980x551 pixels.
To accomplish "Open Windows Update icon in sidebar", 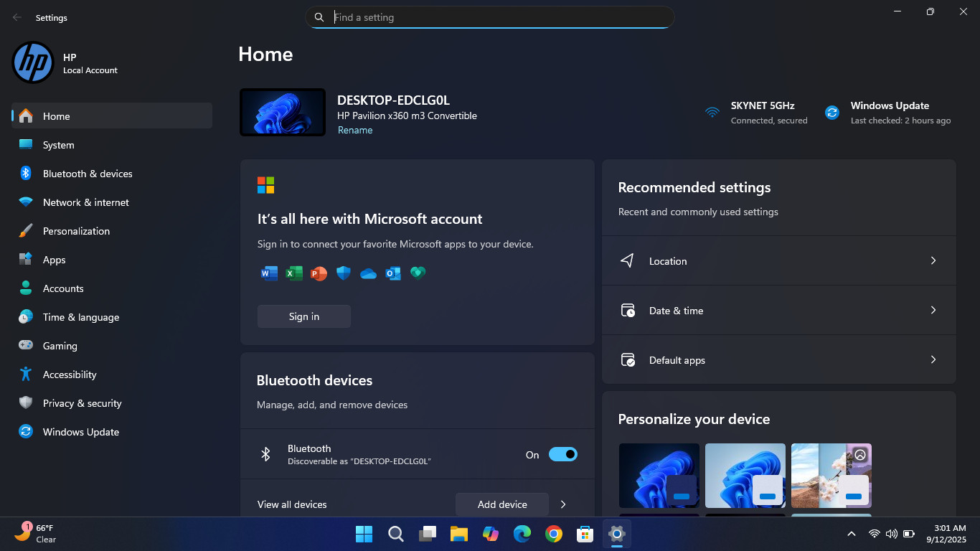I will tap(26, 431).
